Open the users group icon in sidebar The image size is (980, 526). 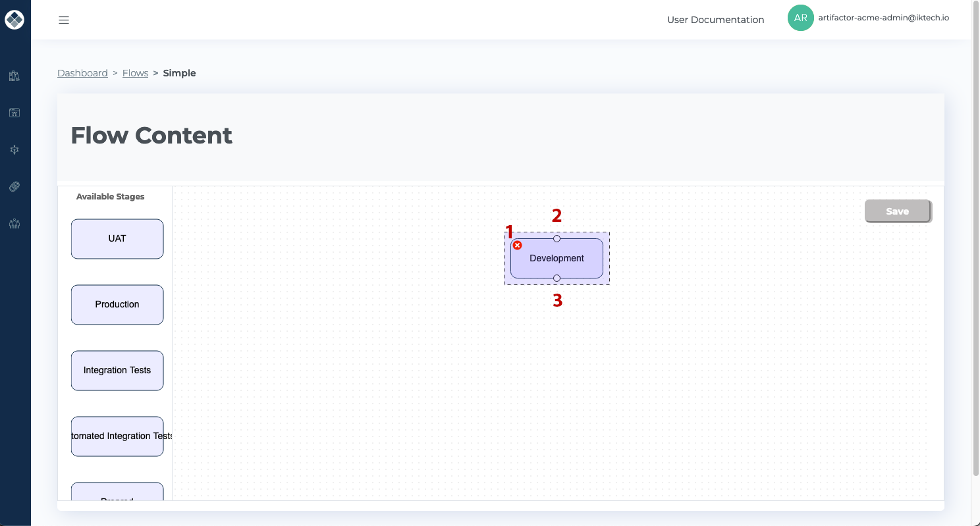14,224
